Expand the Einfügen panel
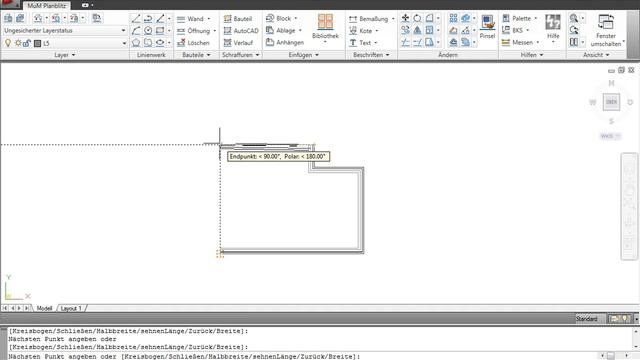This screenshot has width=640, height=360. click(303, 55)
